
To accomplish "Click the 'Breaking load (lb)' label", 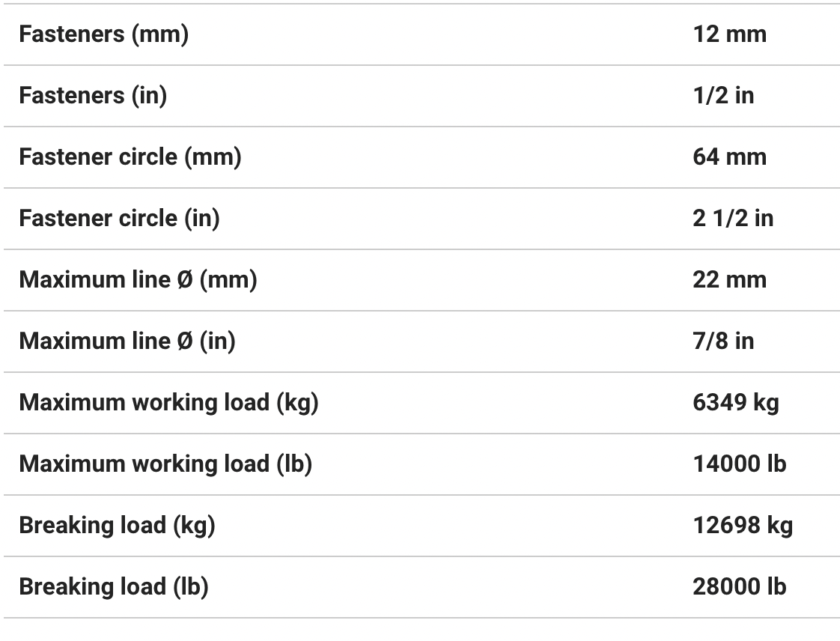I will point(114,587).
